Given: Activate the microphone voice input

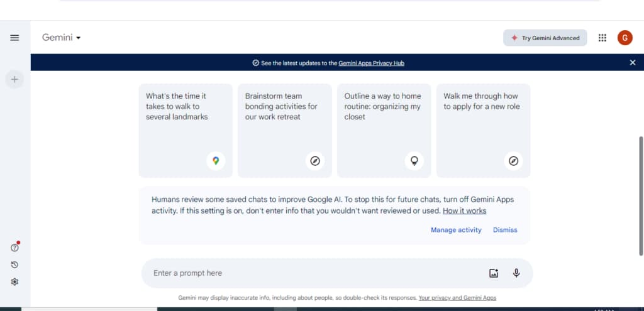Looking at the screenshot, I should tap(516, 273).
